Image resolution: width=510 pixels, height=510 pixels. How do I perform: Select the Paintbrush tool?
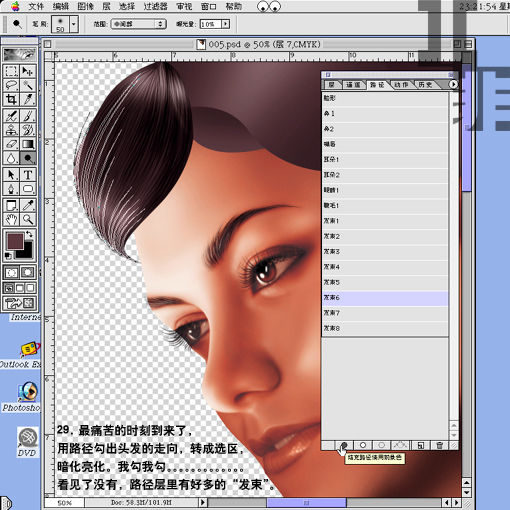click(28, 116)
